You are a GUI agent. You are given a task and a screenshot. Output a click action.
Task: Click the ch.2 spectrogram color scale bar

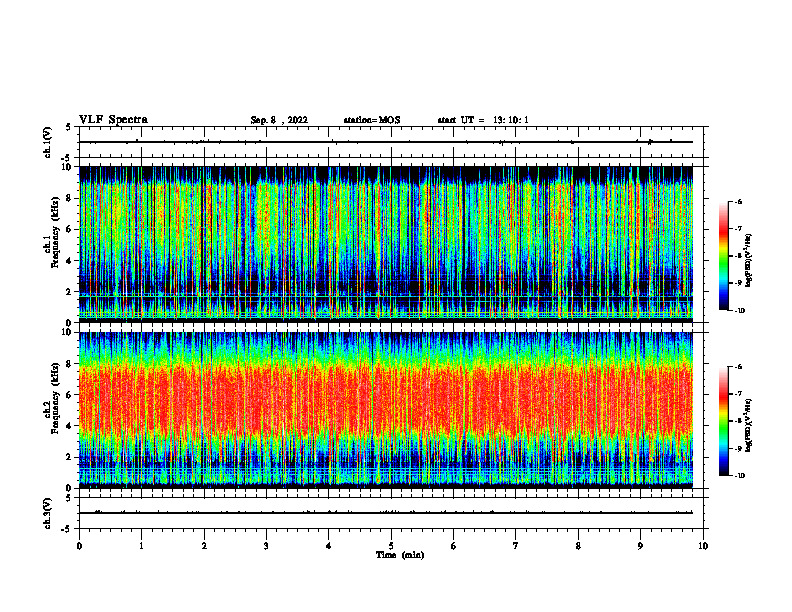click(x=723, y=421)
